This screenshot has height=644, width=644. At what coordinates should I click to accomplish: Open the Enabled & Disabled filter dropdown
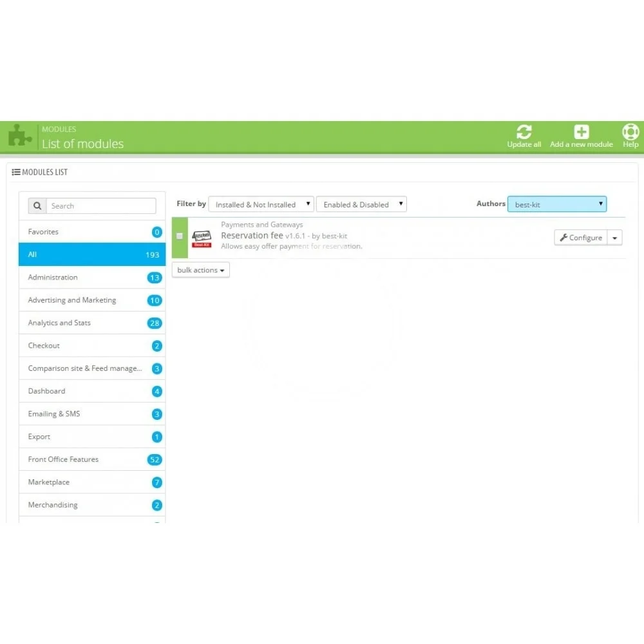(x=361, y=205)
